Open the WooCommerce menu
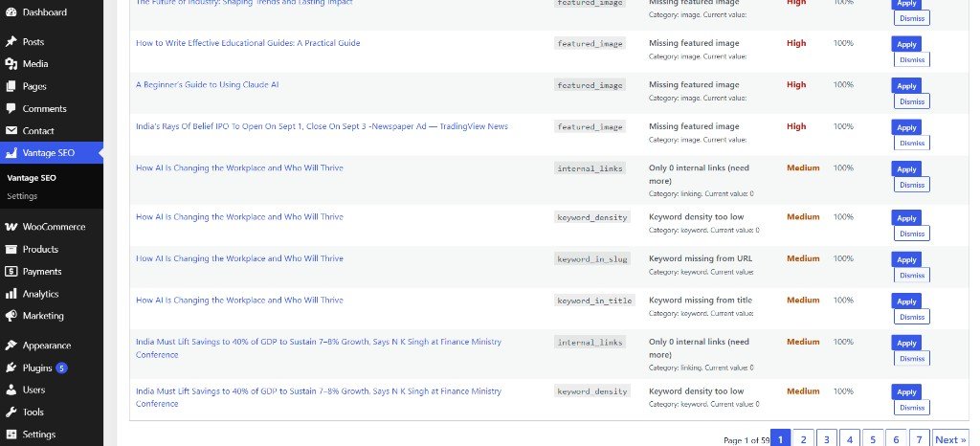This screenshot has width=980, height=446. point(52,227)
